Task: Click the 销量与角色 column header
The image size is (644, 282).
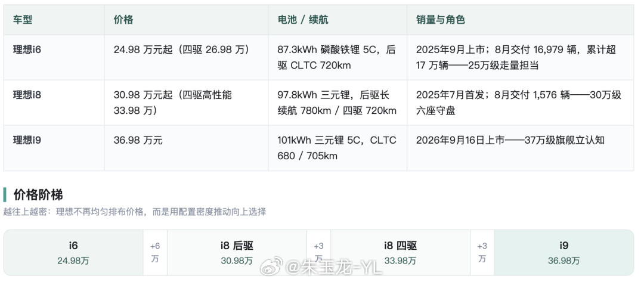Action: (x=520, y=20)
